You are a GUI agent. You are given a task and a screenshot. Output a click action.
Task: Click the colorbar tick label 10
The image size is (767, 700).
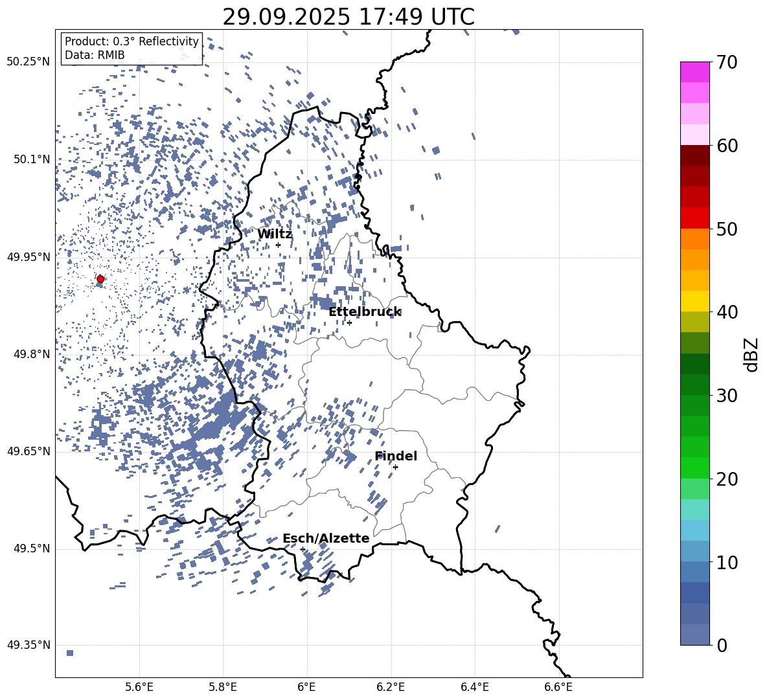coord(727,562)
